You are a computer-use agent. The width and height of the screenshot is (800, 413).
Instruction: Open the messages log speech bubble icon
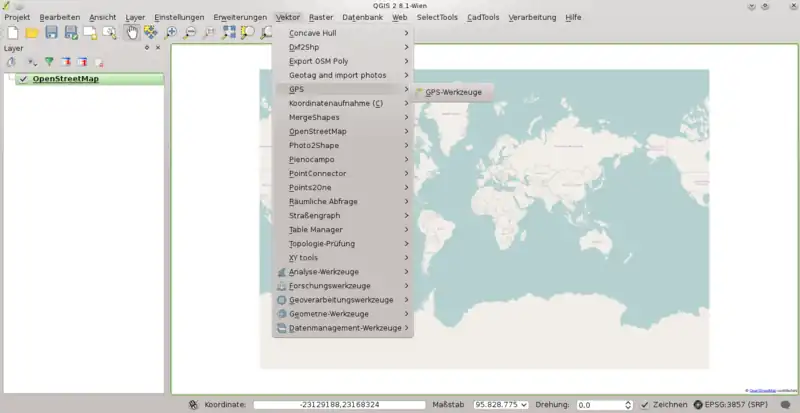(785, 405)
